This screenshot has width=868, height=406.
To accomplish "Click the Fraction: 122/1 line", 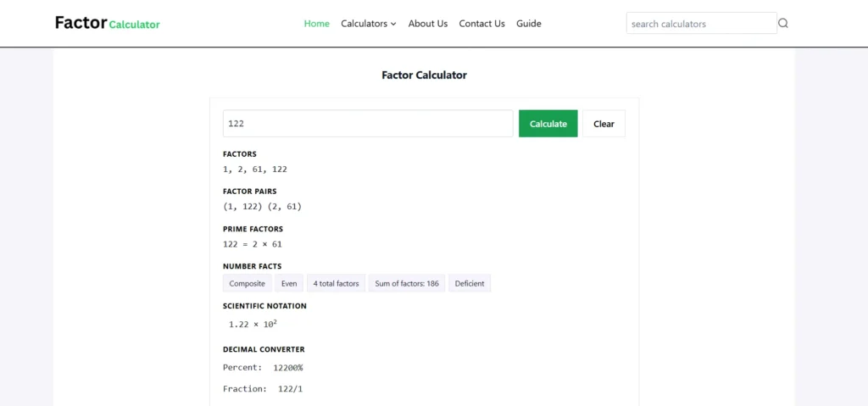I will [x=263, y=389].
